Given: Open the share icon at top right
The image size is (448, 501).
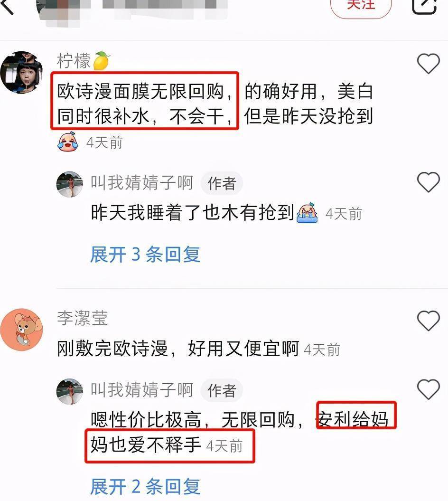Looking at the screenshot, I should tap(424, 6).
